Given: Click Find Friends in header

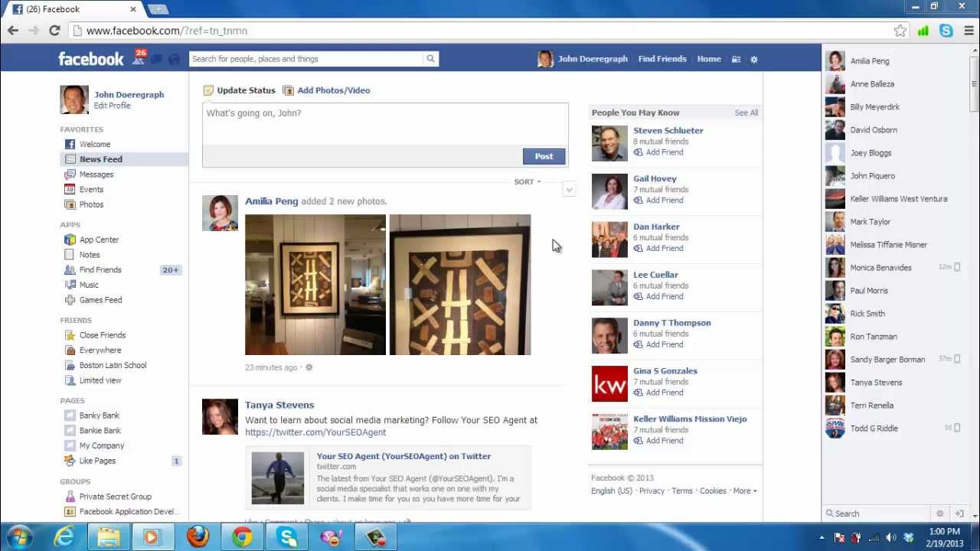Looking at the screenshot, I should pos(662,59).
